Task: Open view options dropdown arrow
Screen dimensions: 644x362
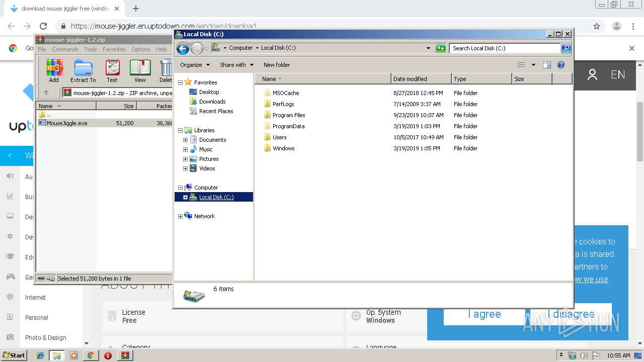Action: click(x=533, y=65)
